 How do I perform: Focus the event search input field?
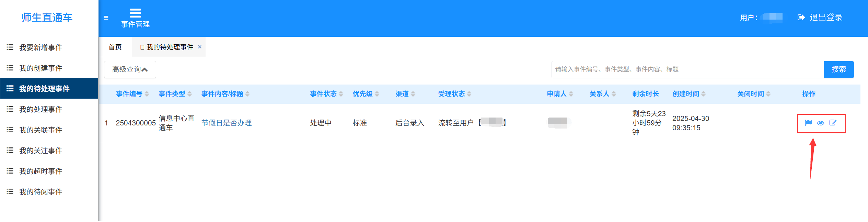pos(687,69)
